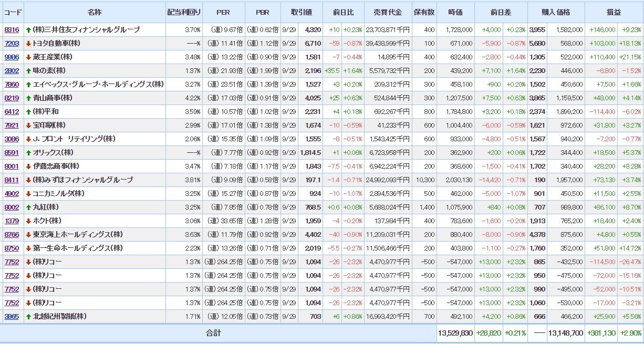644x344 pixels.
Task: Click the red down arrow beside トヨタ自動車
Action: pos(28,44)
